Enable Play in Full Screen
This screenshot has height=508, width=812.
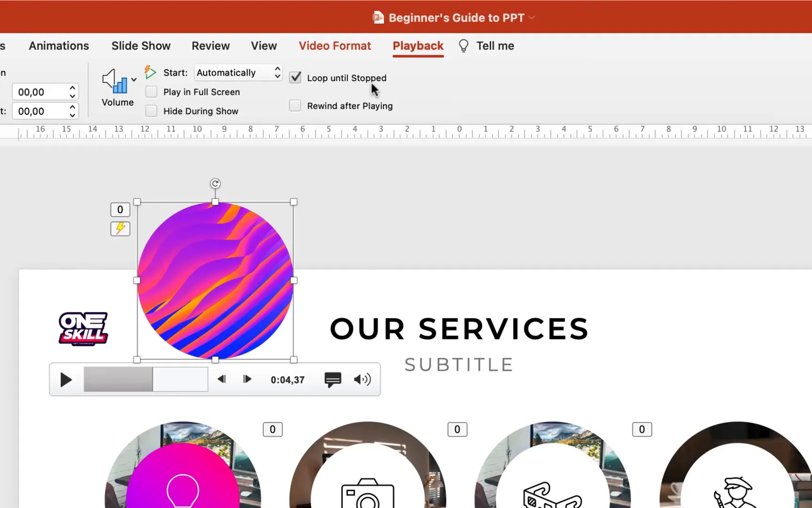(x=151, y=92)
